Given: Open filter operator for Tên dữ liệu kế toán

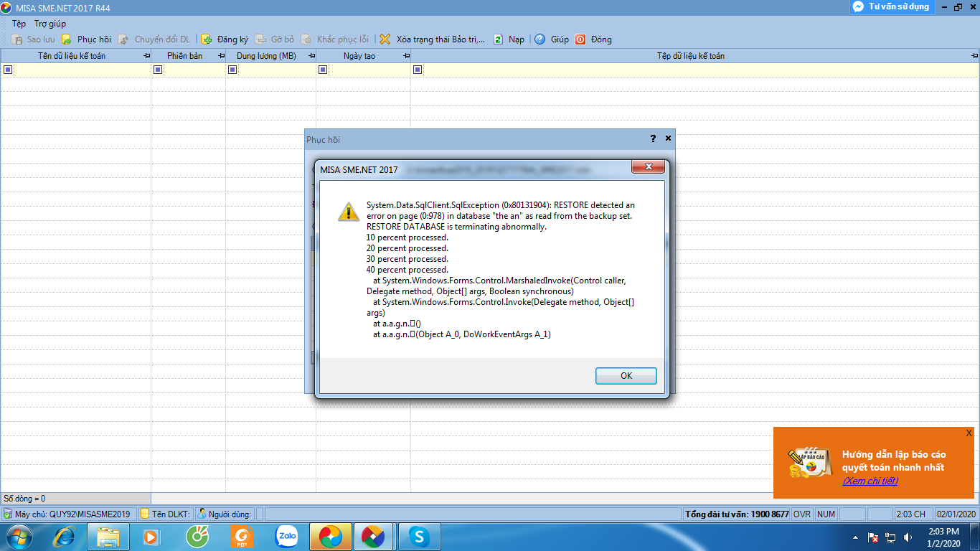Looking at the screenshot, I should point(8,70).
